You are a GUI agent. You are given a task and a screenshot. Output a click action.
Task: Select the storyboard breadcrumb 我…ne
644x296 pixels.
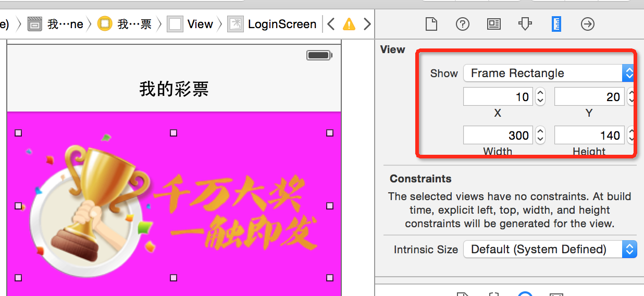[56, 24]
